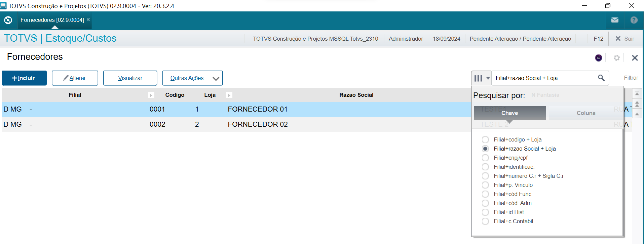Select the FORNECEDOR 01 row

(x=237, y=109)
